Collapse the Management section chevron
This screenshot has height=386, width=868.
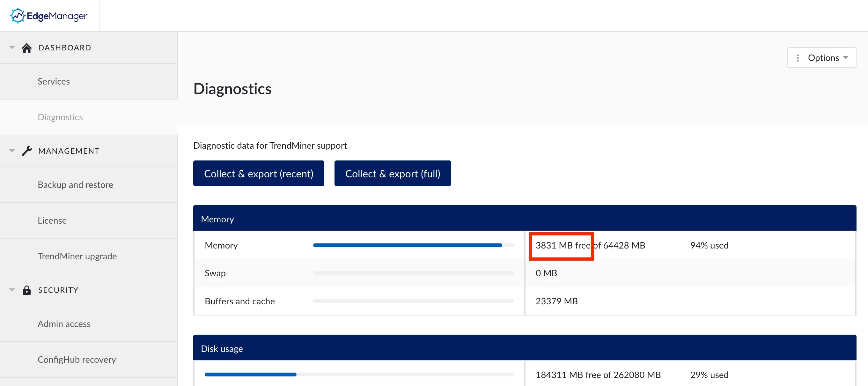pyautogui.click(x=12, y=151)
